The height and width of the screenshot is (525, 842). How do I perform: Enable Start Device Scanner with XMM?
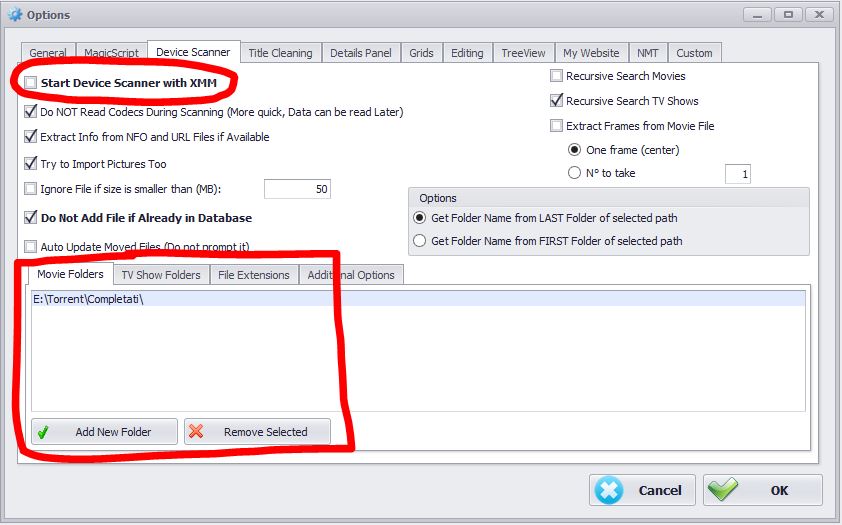pyautogui.click(x=31, y=82)
